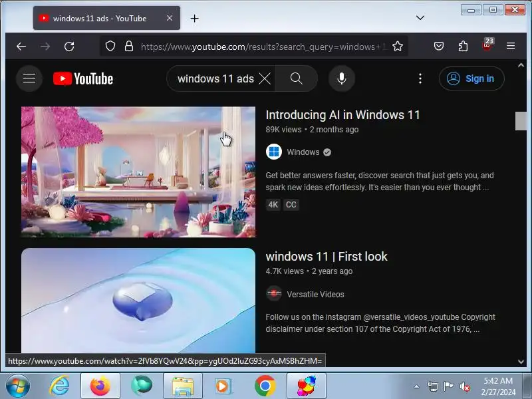Show hidden system tray icons
The height and width of the screenshot is (399, 532).
click(x=417, y=386)
